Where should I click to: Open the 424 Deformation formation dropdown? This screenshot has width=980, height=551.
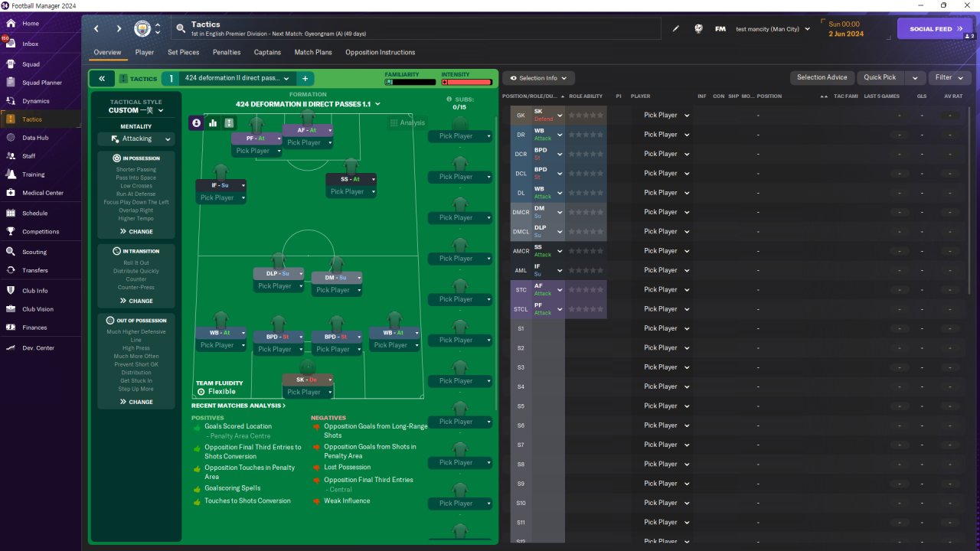point(308,104)
